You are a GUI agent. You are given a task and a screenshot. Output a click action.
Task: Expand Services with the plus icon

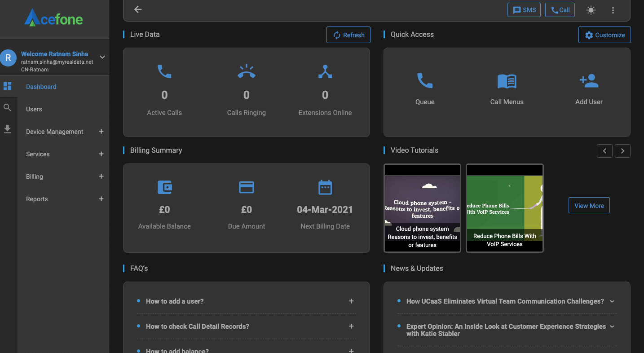101,154
